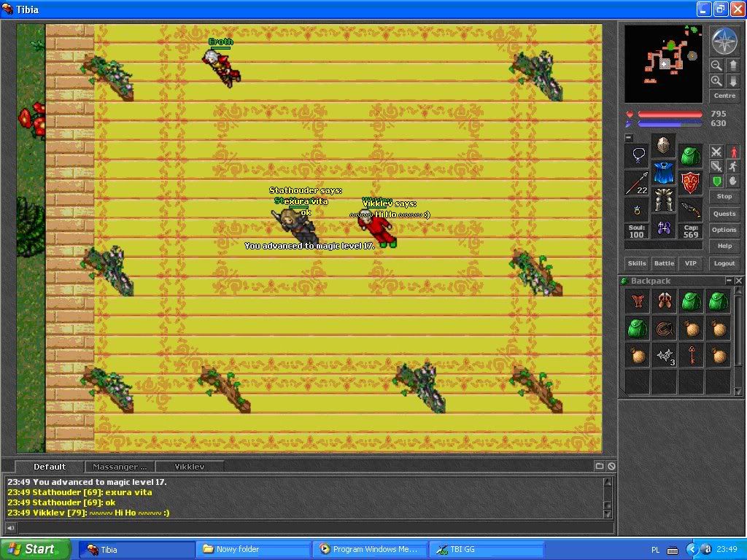Viewport: 747px width, 560px height.
Task: Enable offensive fighting mode with crossed swords
Action: pyautogui.click(x=716, y=152)
